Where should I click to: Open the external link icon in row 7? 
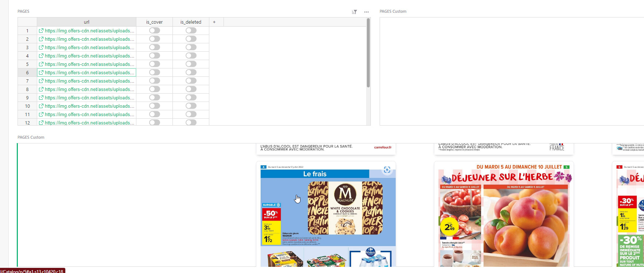41,81
